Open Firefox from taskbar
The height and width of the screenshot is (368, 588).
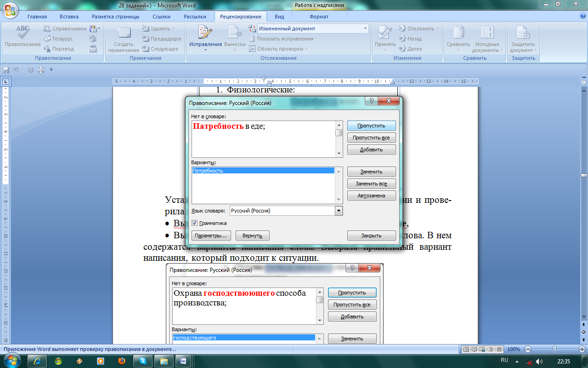point(122,361)
